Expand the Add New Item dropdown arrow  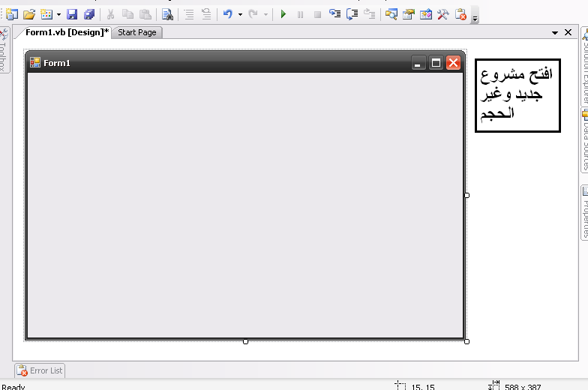[x=58, y=14]
